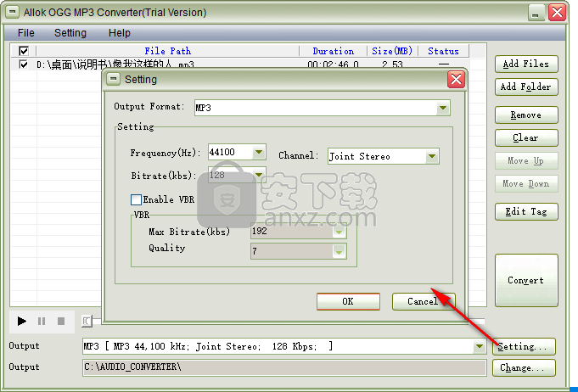The width and height of the screenshot is (578, 392).
Task: Click Cancel in the Setting dialog
Action: (424, 301)
